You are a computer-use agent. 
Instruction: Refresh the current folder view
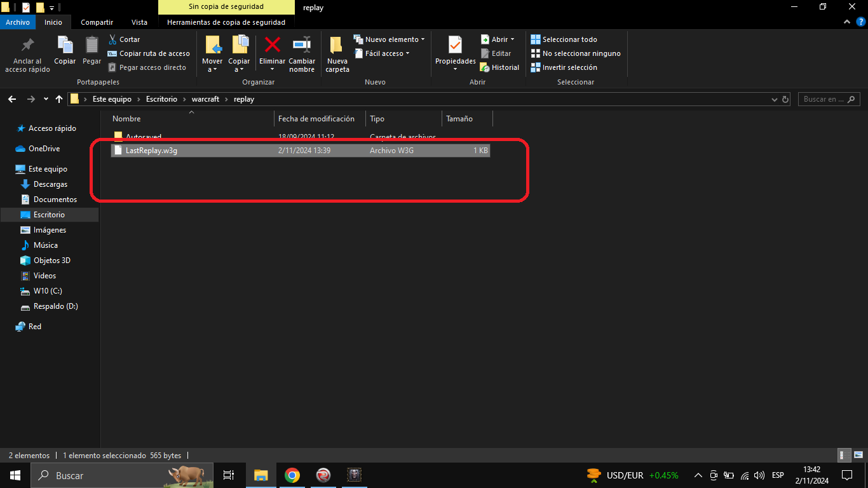pyautogui.click(x=785, y=100)
